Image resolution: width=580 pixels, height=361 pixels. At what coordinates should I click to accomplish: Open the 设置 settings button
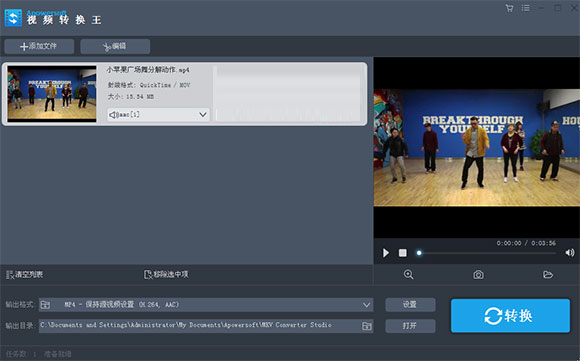click(x=410, y=304)
